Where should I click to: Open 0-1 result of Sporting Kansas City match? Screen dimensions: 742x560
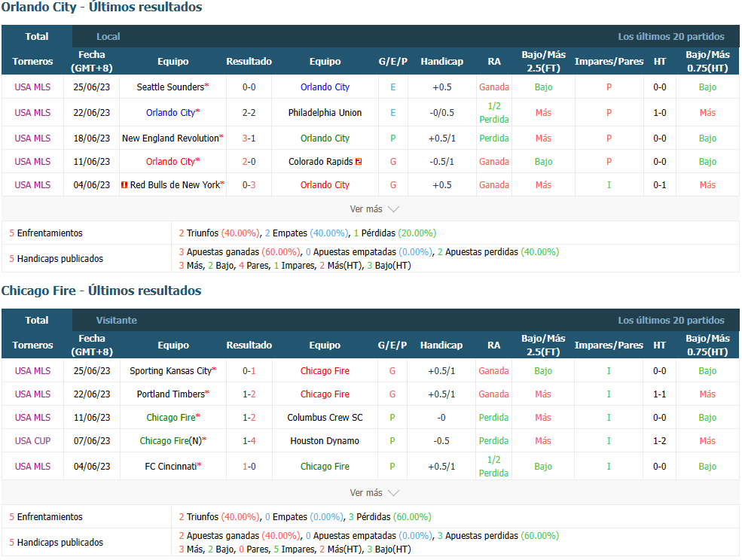[x=249, y=371]
